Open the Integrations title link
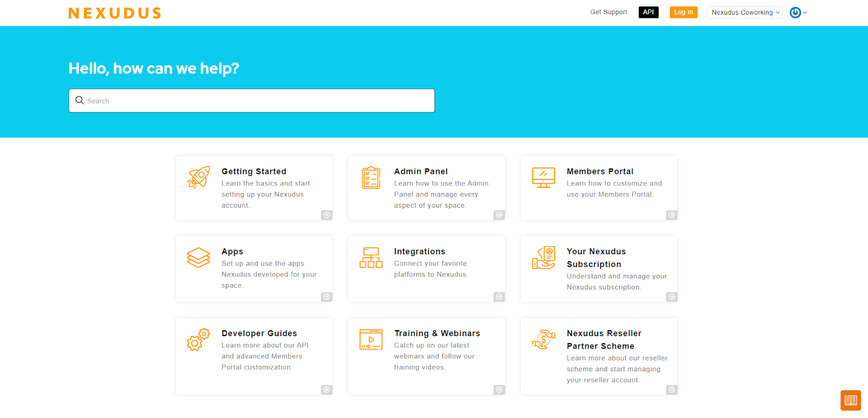868x418 pixels. [x=420, y=252]
